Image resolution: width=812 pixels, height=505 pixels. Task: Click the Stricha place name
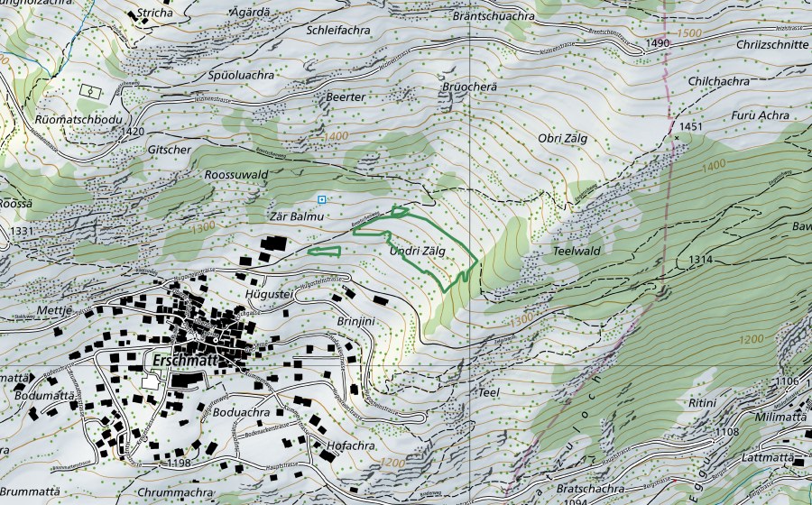pyautogui.click(x=155, y=13)
